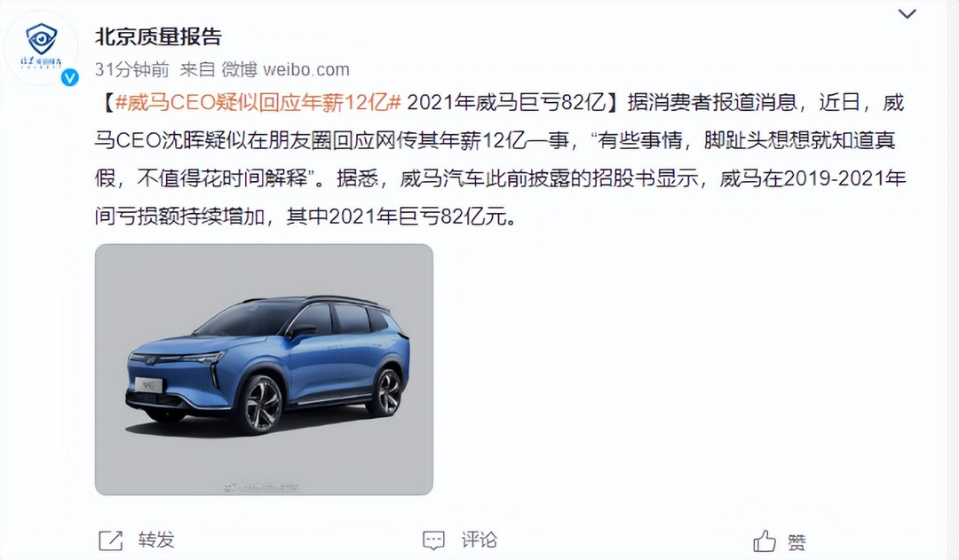The width and height of the screenshot is (959, 560).
Task: Click the repost share icon
Action: 111,540
